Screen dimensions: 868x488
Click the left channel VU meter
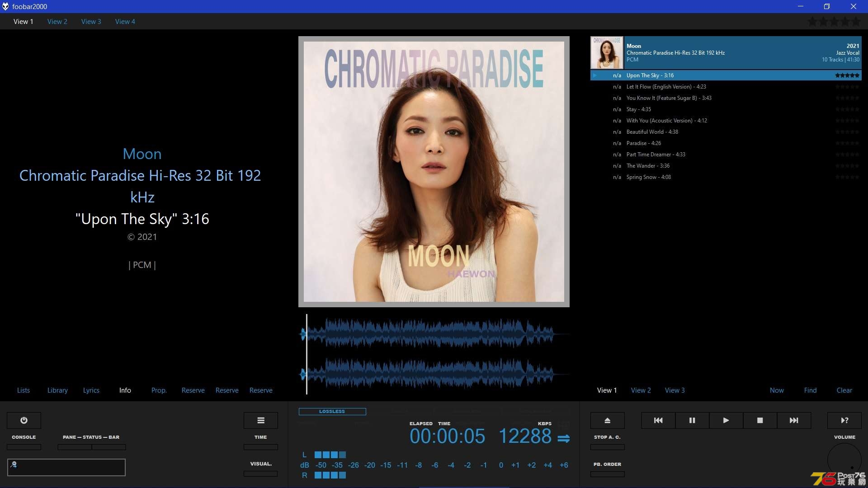coord(330,455)
